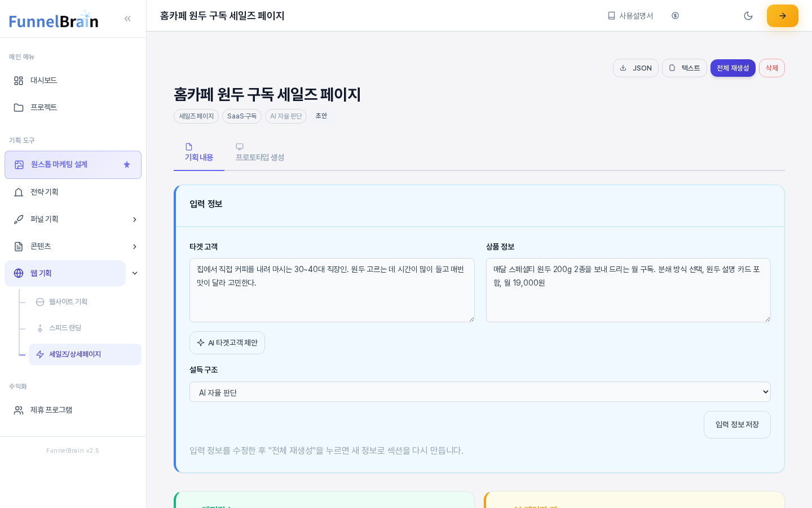Focus the 상품 정보 text area
Image resolution: width=812 pixels, height=508 pixels.
click(x=628, y=290)
